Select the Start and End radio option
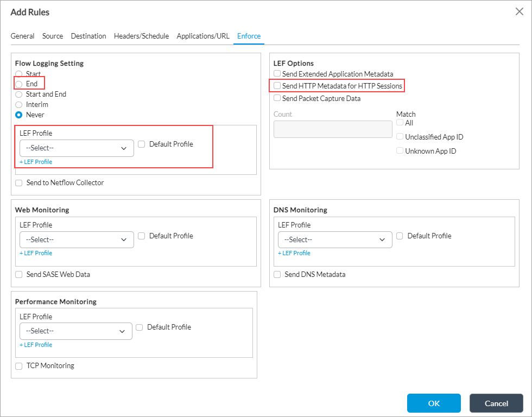Screen dimensions: 532x417 tap(19, 94)
